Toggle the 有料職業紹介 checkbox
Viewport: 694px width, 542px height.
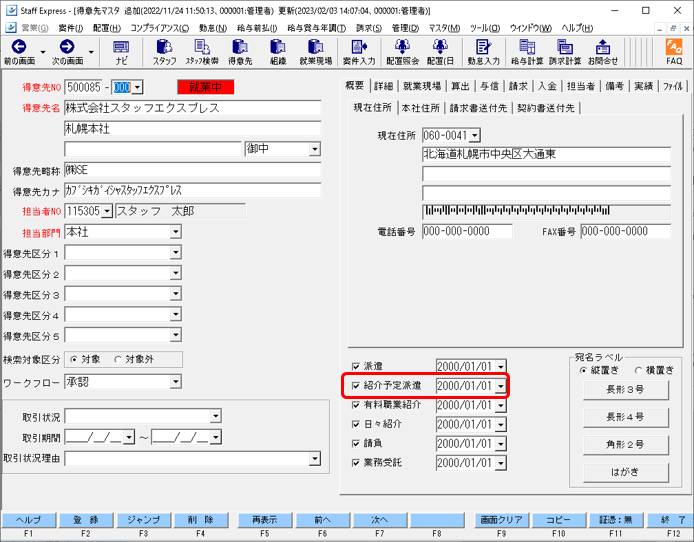(x=355, y=405)
